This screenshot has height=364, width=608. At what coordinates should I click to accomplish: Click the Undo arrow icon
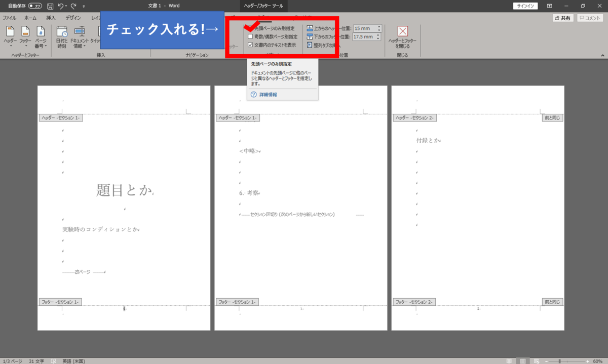coord(61,6)
